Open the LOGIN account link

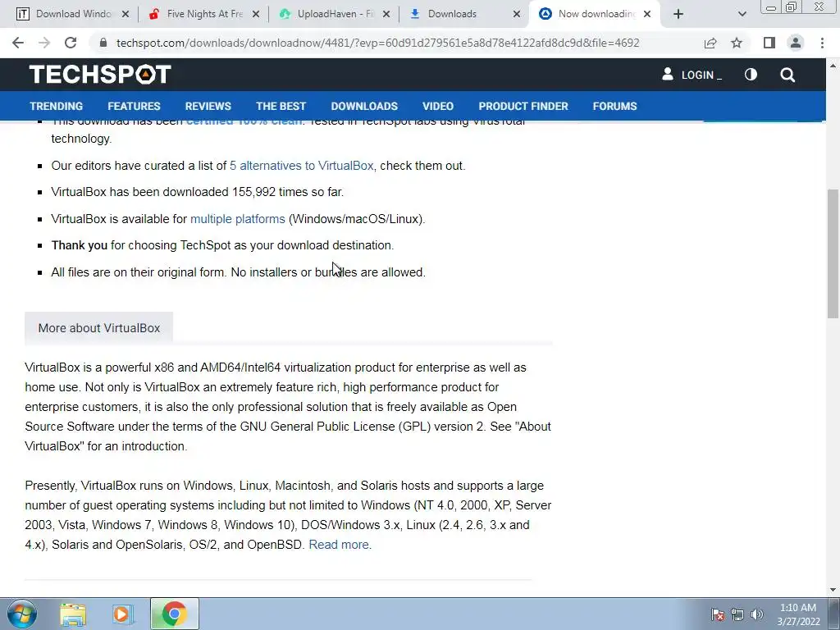pyautogui.click(x=692, y=75)
